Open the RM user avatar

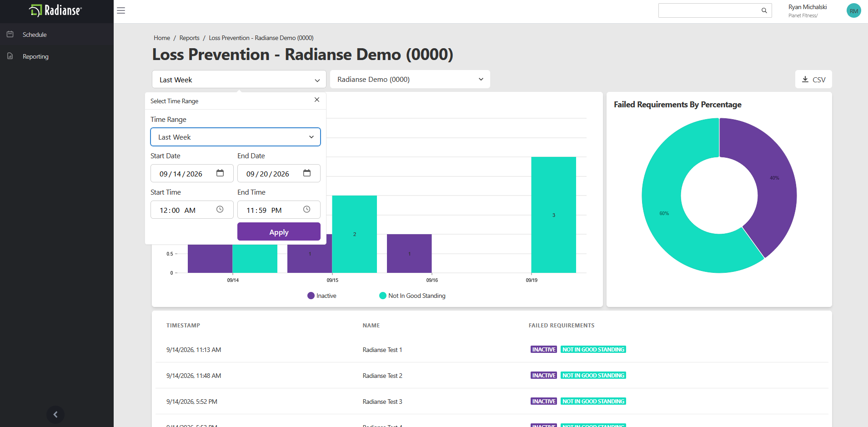(x=853, y=11)
